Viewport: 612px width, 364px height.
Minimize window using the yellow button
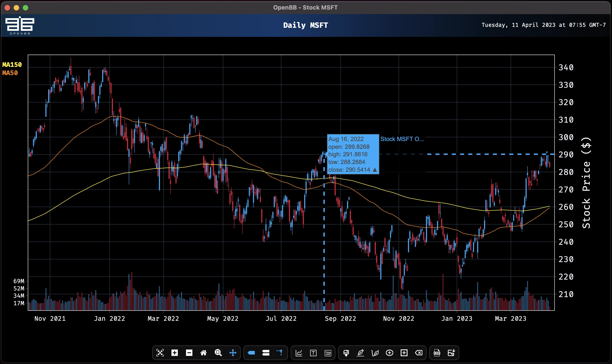pyautogui.click(x=16, y=8)
